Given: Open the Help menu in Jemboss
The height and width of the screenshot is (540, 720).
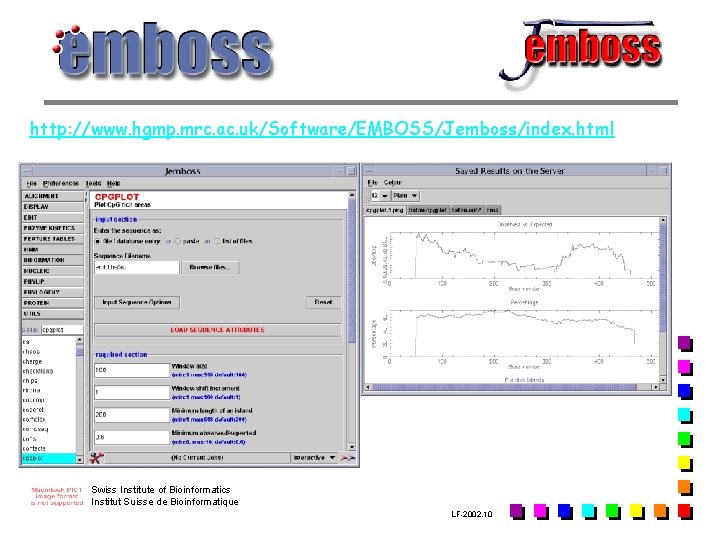Looking at the screenshot, I should 113,183.
